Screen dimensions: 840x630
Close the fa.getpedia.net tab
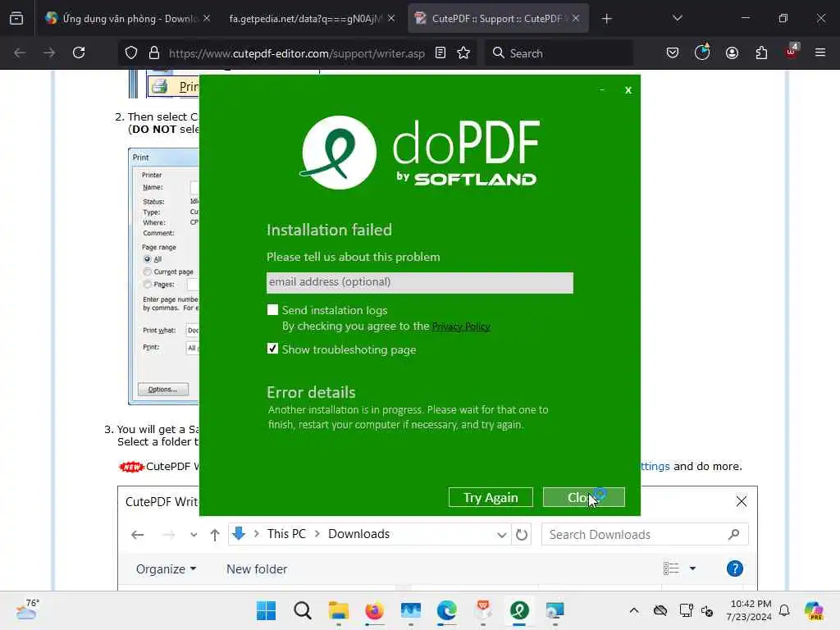(391, 18)
